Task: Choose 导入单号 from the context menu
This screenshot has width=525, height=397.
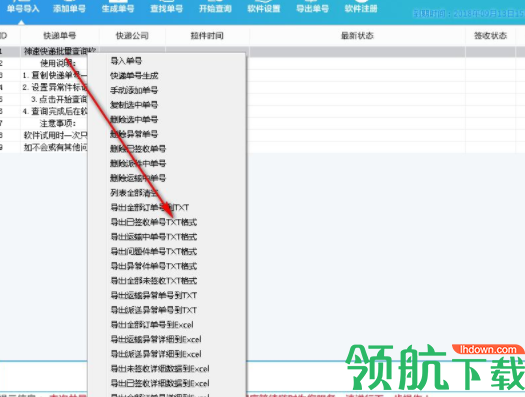Action: 126,61
